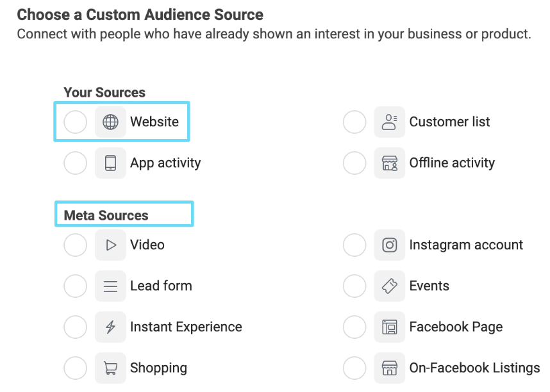Click the Instagram account label
Screen dimensions: 550x392
[466, 245]
